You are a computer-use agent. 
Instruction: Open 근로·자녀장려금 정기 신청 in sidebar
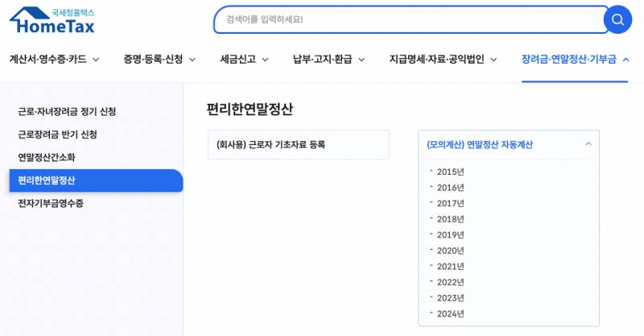pos(67,111)
